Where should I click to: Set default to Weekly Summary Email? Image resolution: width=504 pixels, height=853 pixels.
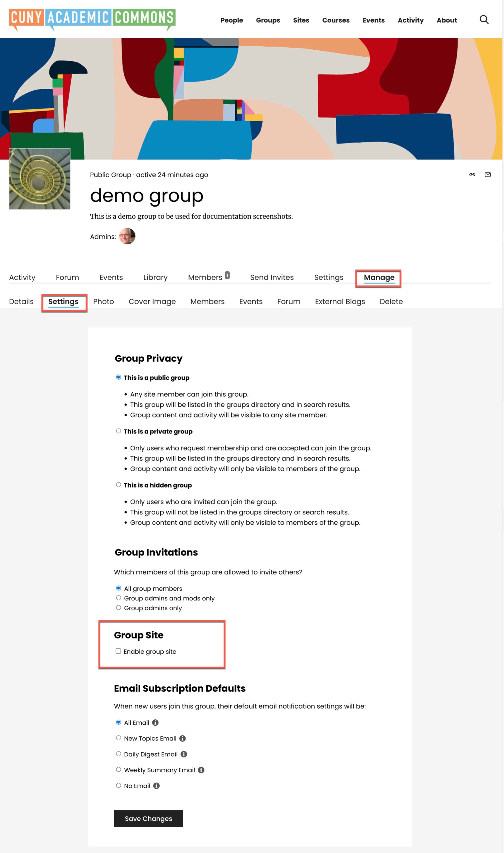coord(119,769)
